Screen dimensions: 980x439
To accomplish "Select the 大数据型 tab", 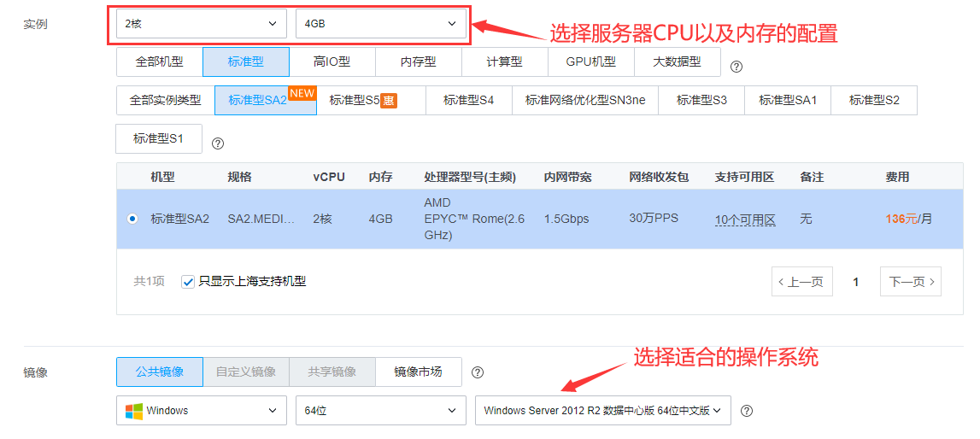I will [677, 61].
